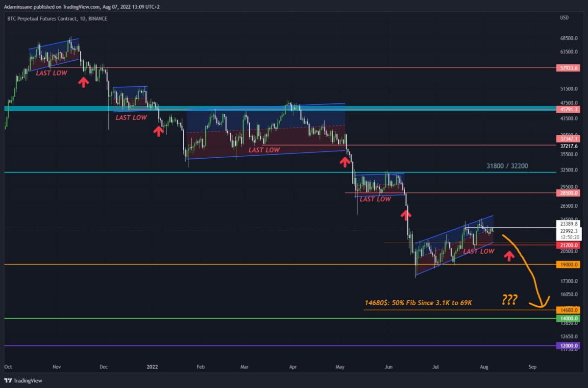Click the 23389.8 price label
This screenshot has height=388, width=588.
[x=568, y=224]
